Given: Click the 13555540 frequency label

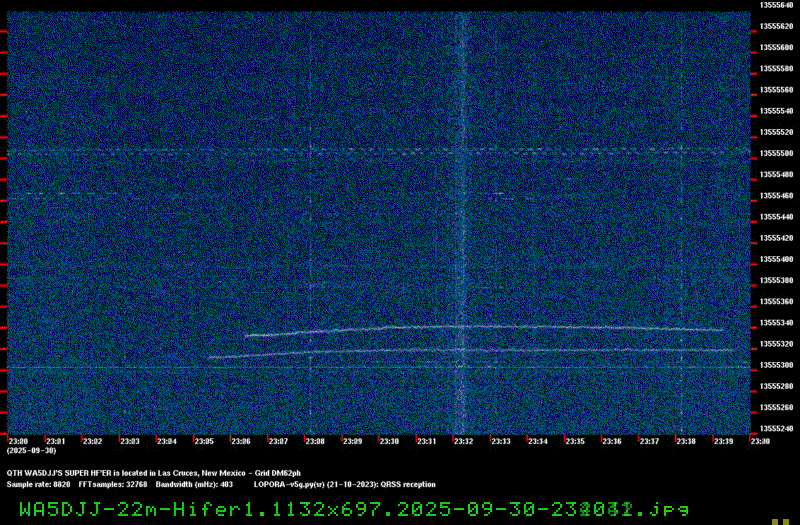Looking at the screenshot, I should (776, 111).
